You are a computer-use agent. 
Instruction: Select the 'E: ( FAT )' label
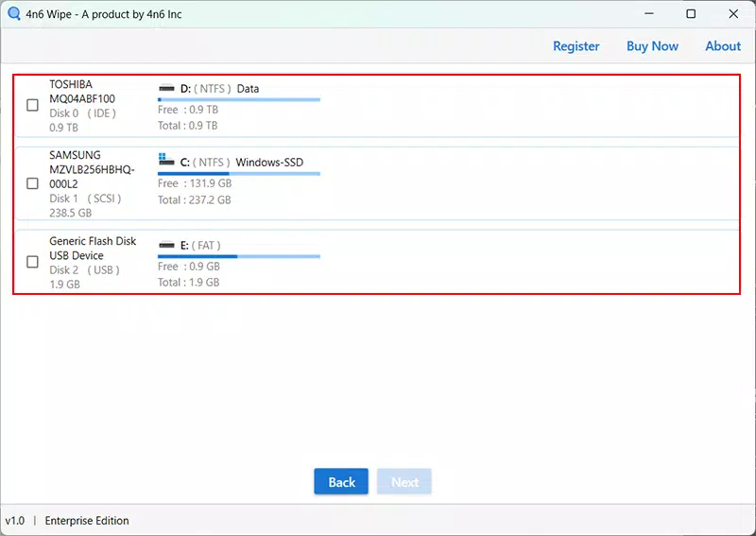(x=200, y=246)
